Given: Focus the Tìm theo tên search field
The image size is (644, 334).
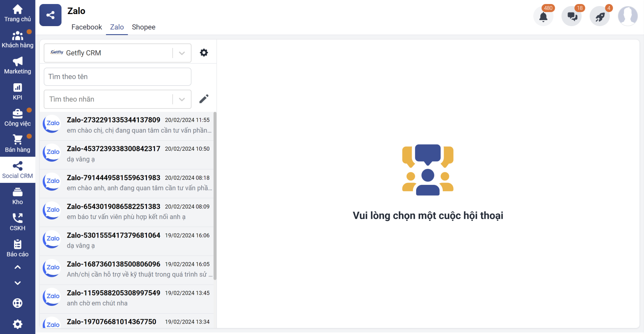Looking at the screenshot, I should 118,77.
